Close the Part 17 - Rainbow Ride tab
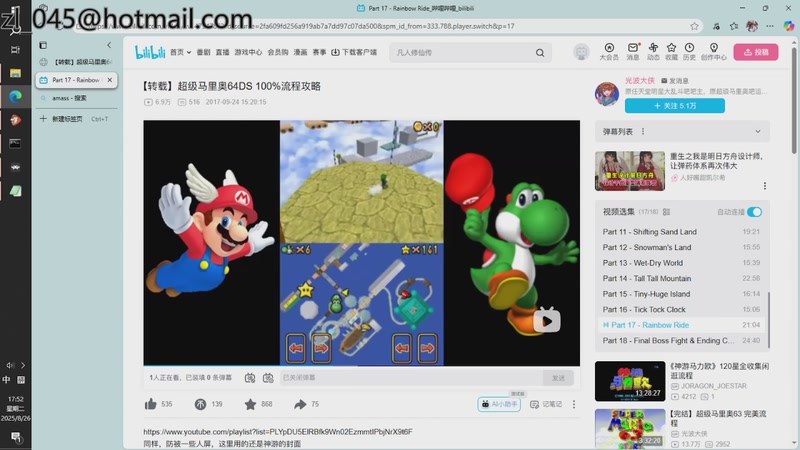Viewport: 800px width, 450px height. 110,80
